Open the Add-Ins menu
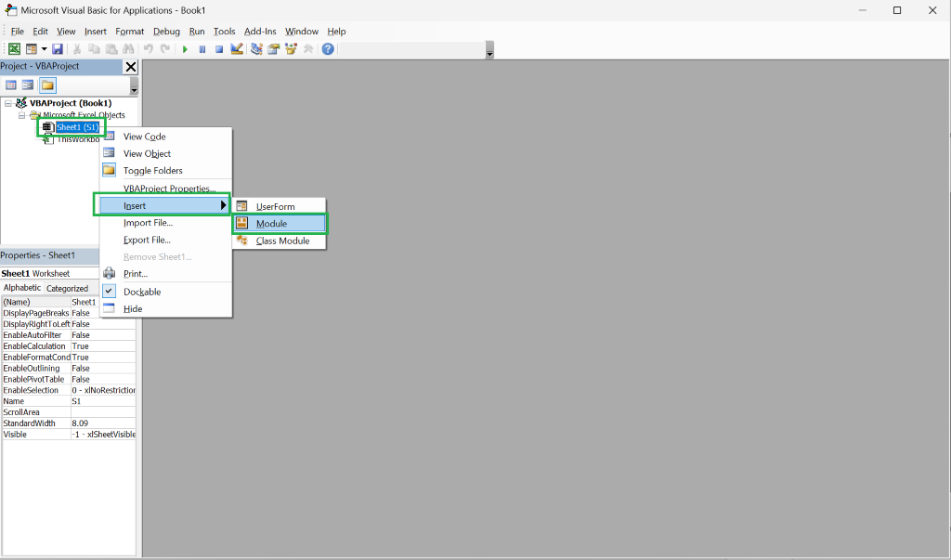Viewport: 951px width, 560px height. coord(260,32)
